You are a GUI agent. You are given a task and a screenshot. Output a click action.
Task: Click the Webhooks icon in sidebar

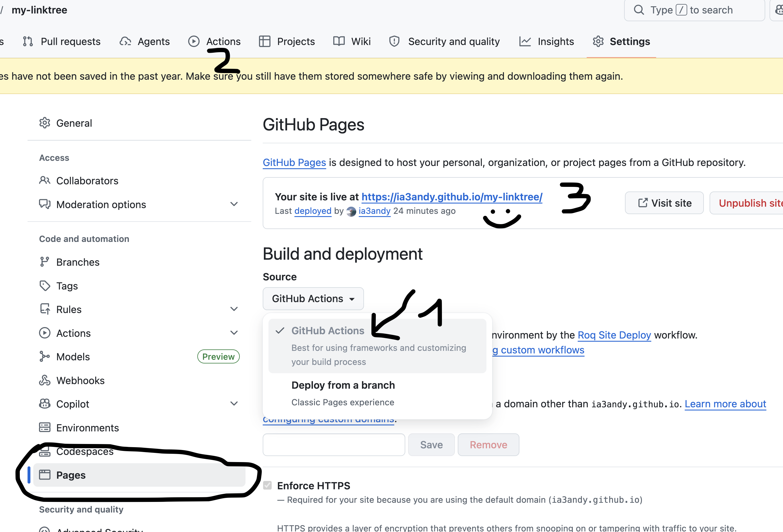44,380
